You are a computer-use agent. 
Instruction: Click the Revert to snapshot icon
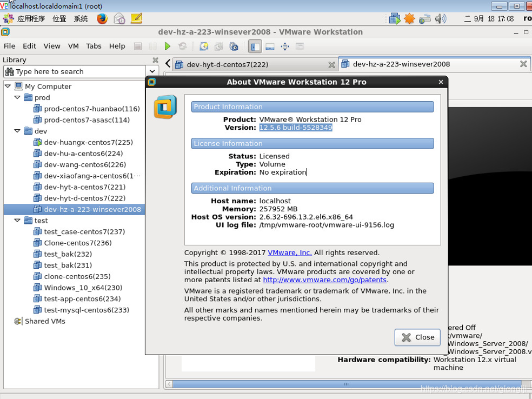pos(219,46)
